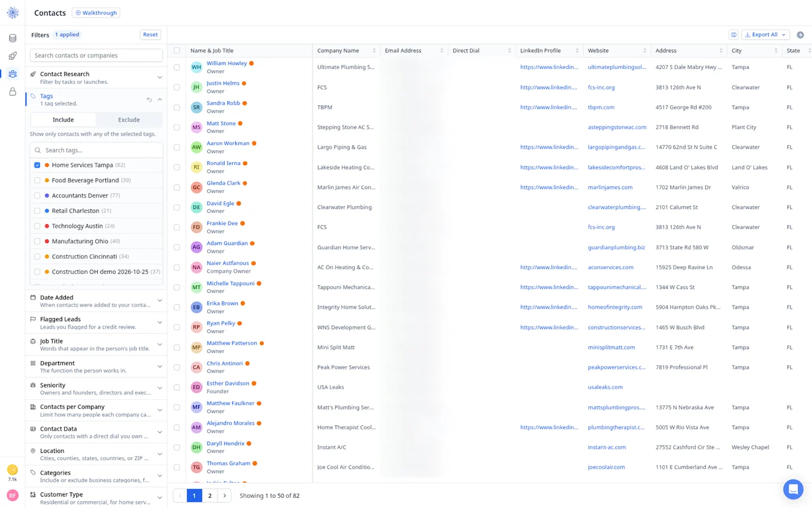Check the Technology Austin tag
This screenshot has height=508, width=812.
[37, 226]
